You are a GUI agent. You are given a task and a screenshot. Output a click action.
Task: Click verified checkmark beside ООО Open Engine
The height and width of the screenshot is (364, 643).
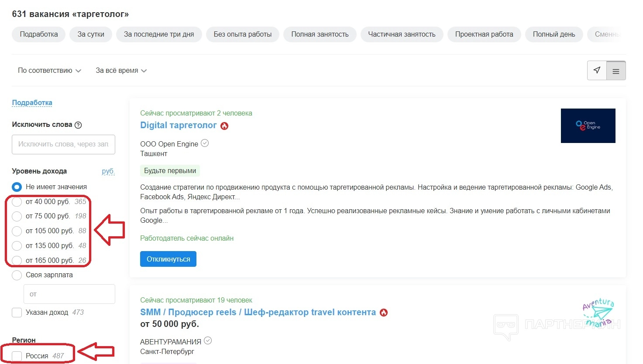(x=205, y=143)
